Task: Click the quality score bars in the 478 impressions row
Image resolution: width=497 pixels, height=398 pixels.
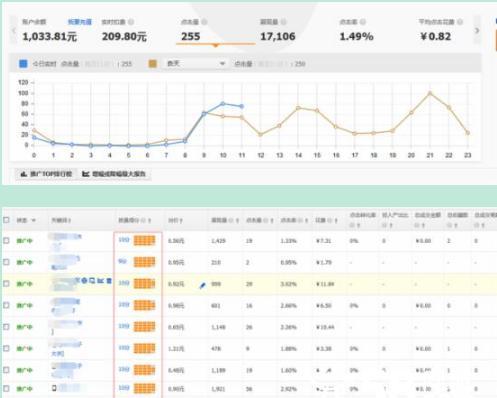Action: (x=144, y=348)
